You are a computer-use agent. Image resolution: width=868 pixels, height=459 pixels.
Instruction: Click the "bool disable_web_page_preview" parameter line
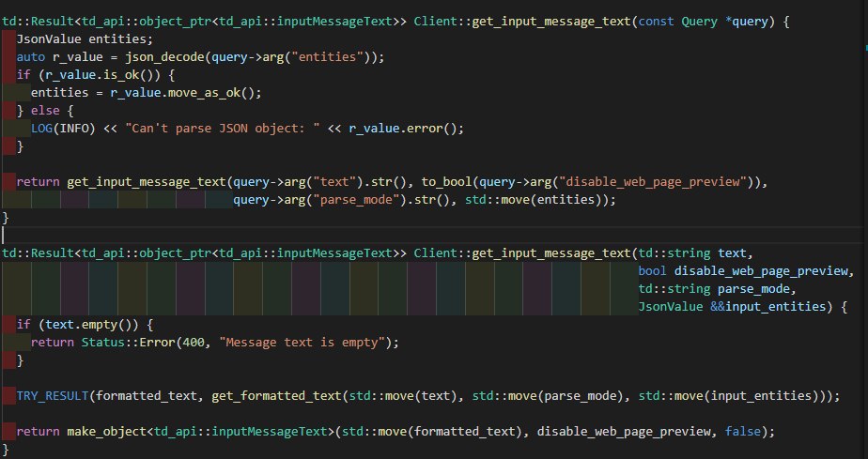(743, 271)
